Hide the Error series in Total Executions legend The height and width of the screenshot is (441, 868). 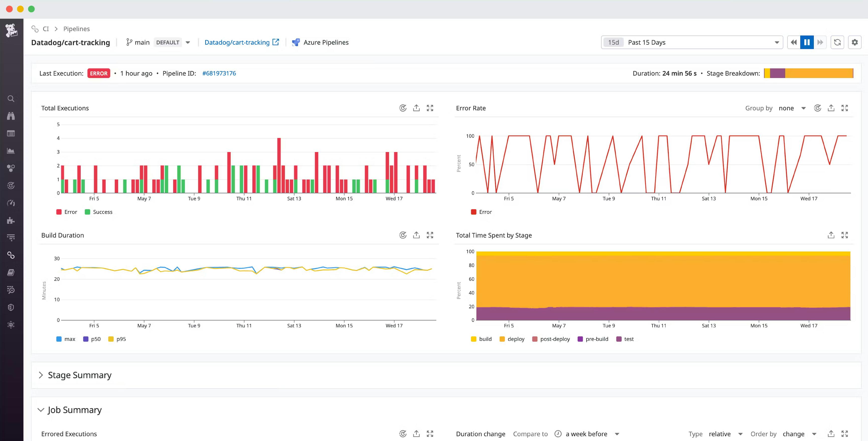click(x=66, y=211)
